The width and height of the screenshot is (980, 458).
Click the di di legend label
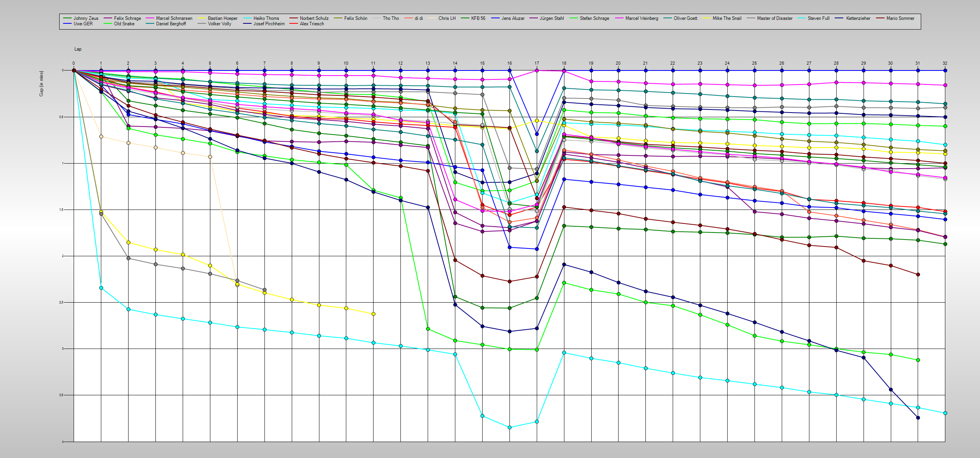(x=419, y=18)
